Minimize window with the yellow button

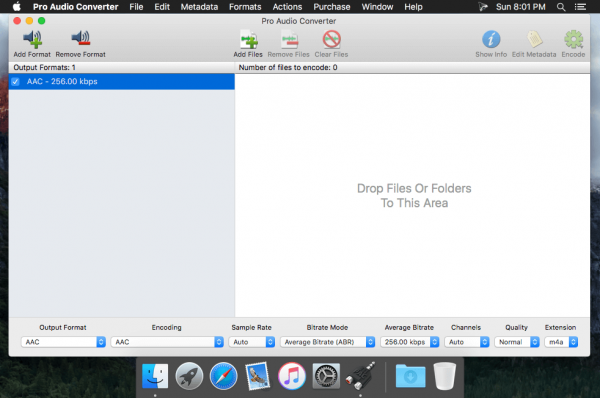point(29,21)
